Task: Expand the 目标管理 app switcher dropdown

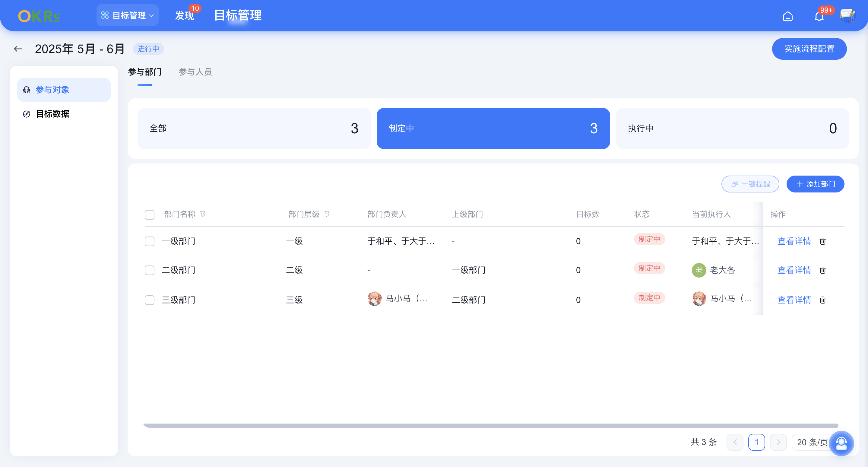Action: pos(127,15)
